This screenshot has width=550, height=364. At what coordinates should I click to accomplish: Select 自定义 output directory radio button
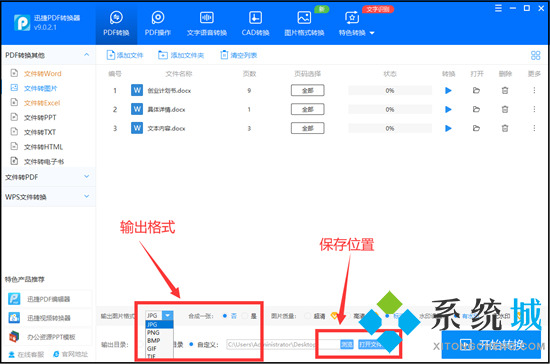point(191,344)
